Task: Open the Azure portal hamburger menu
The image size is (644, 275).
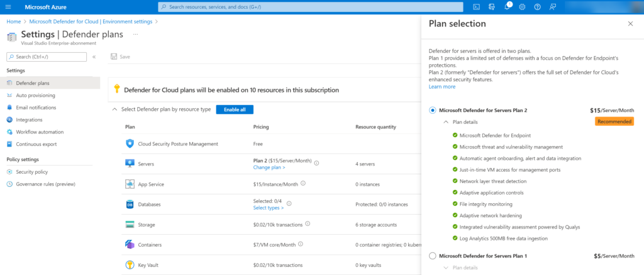Action: 9,7
